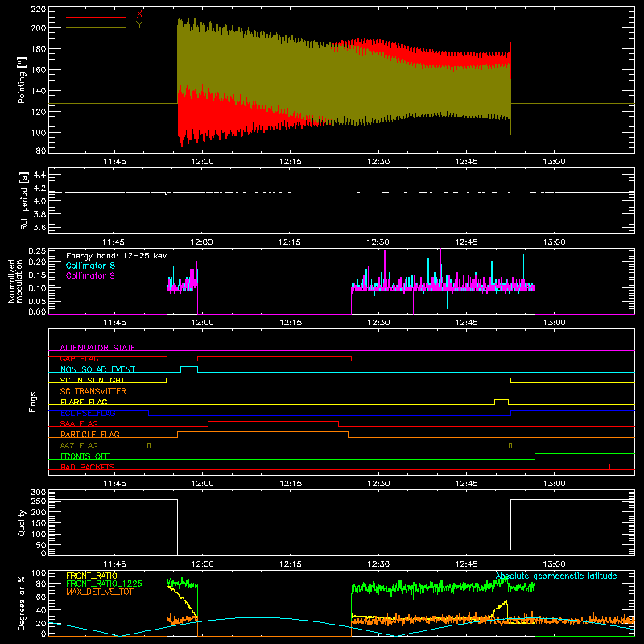This screenshot has height=644, width=644.
Task: Click the 'Quality' axis label
Action: (22, 522)
